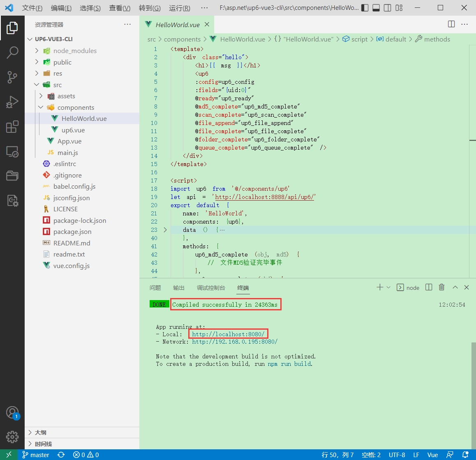Kill terminal with the trash icon
The height and width of the screenshot is (460, 476).
coord(441,287)
